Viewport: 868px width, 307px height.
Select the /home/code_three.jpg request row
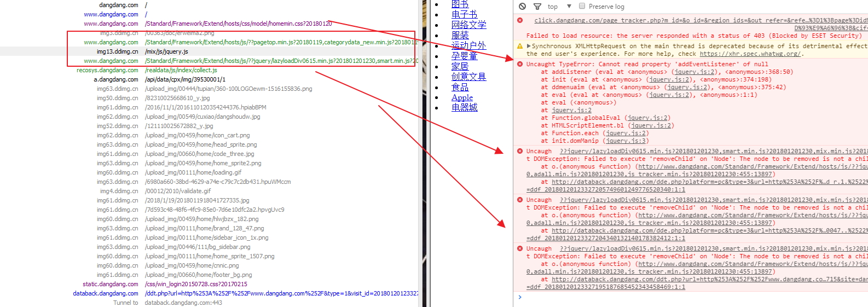point(209,154)
